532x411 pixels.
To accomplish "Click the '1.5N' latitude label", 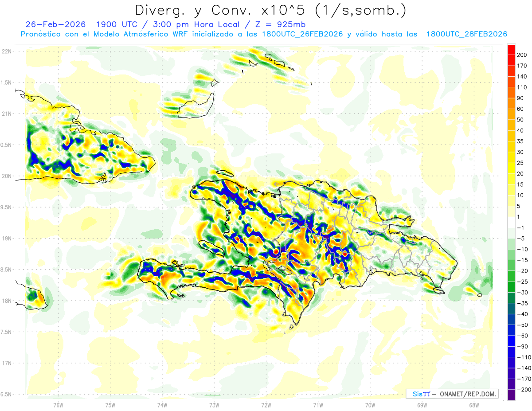I will click(7, 82).
